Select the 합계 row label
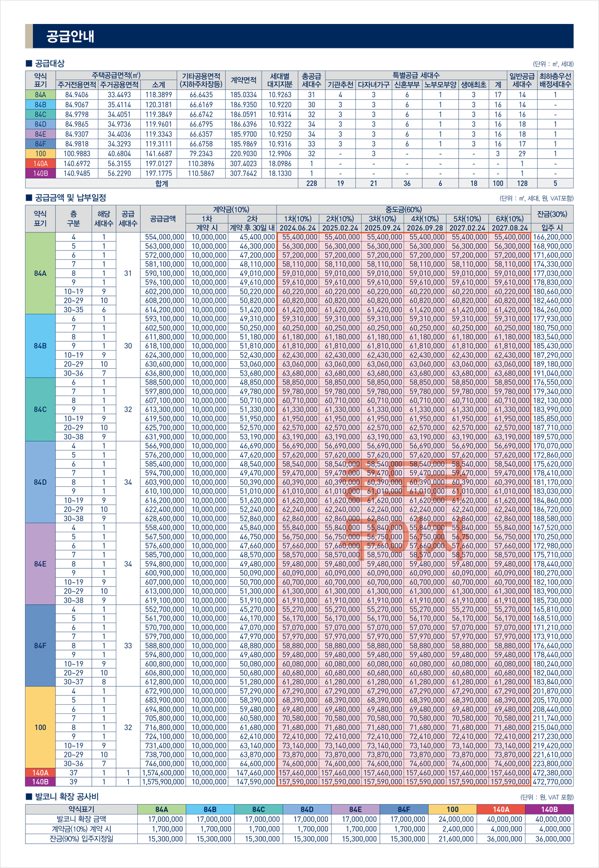Image resolution: width=599 pixels, height=868 pixels. [x=162, y=184]
